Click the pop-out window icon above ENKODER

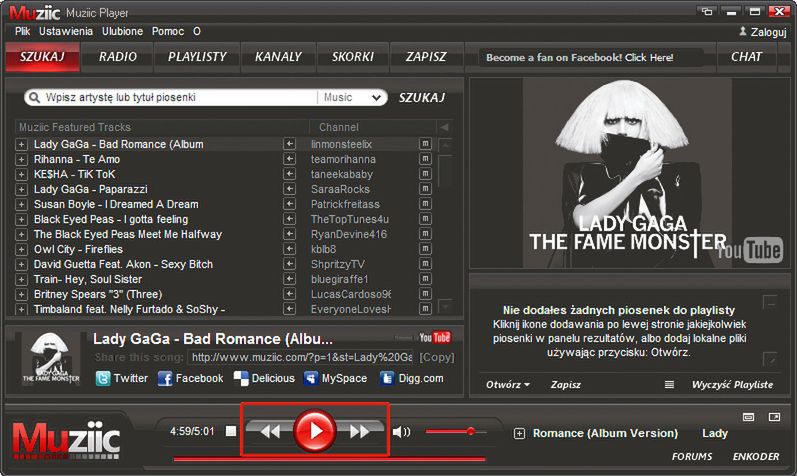pyautogui.click(x=774, y=417)
